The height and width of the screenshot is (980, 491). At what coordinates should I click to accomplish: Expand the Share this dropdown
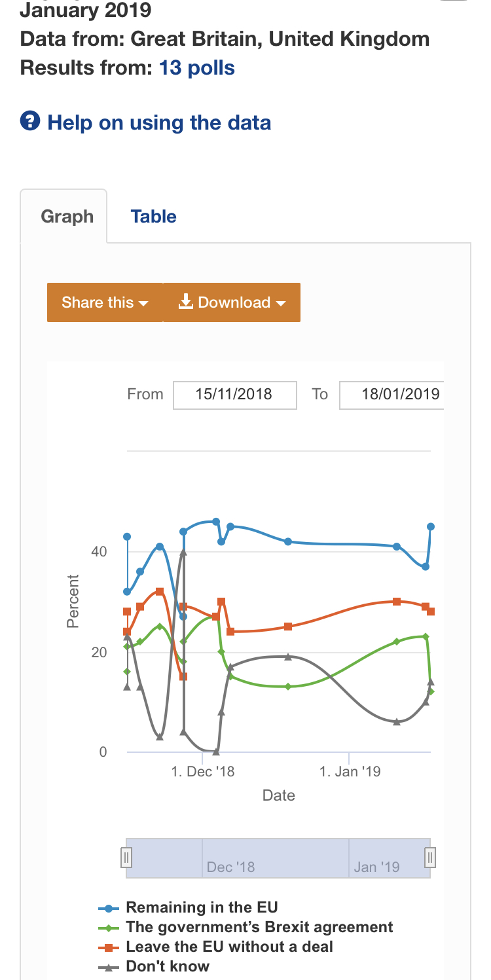(x=105, y=302)
